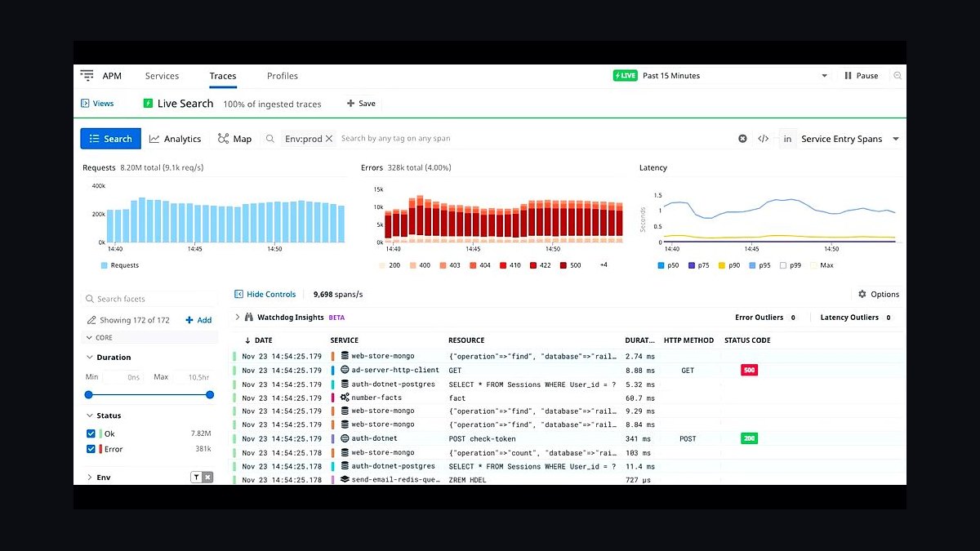Image resolution: width=980 pixels, height=551 pixels.
Task: Click send-email-redis-queue stack icon
Action: click(x=345, y=480)
